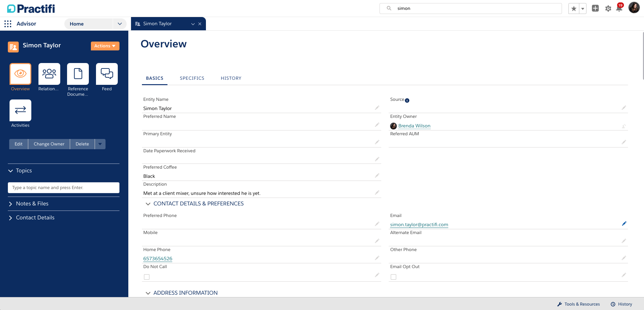Click the Practifi logo
The image size is (644, 310).
pos(31,9)
